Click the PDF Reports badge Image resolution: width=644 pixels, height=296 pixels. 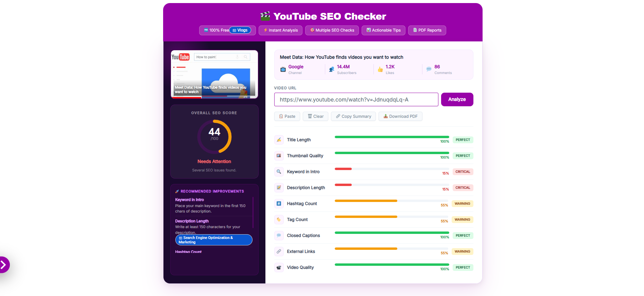coord(427,30)
